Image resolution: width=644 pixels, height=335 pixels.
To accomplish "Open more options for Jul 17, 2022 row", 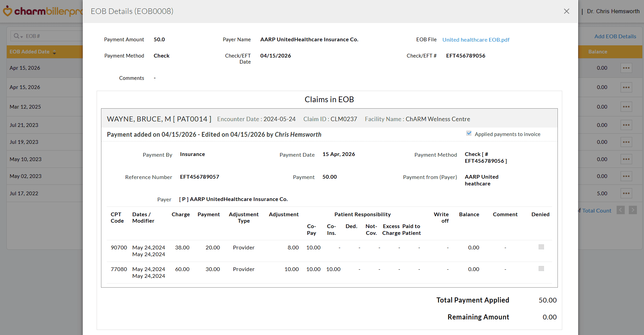I will pyautogui.click(x=626, y=194).
